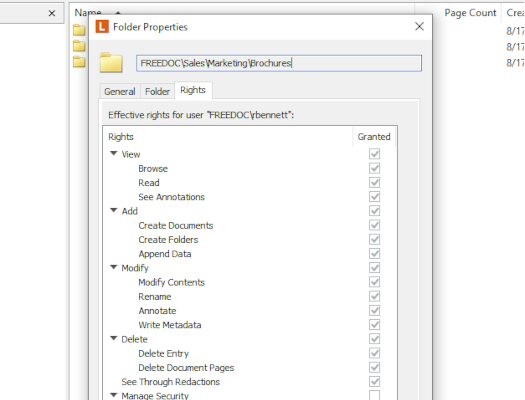Click the Name column header in the file list

pyautogui.click(x=88, y=12)
